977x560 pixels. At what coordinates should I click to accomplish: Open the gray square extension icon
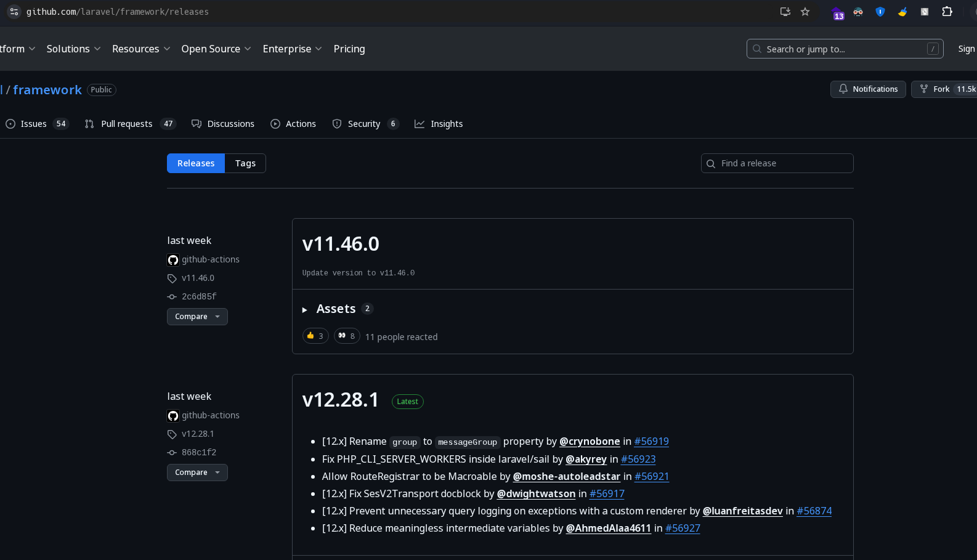pyautogui.click(x=925, y=12)
